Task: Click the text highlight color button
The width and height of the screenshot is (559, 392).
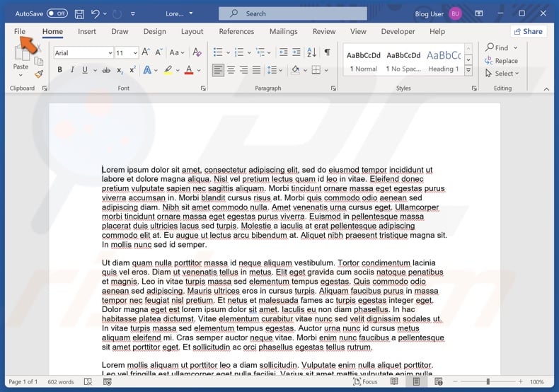Action: (168, 70)
